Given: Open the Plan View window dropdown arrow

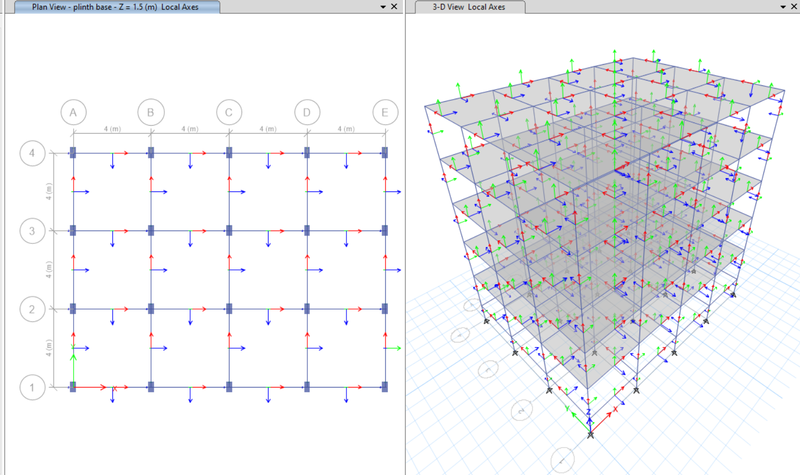Looking at the screenshot, I should pos(383,7).
